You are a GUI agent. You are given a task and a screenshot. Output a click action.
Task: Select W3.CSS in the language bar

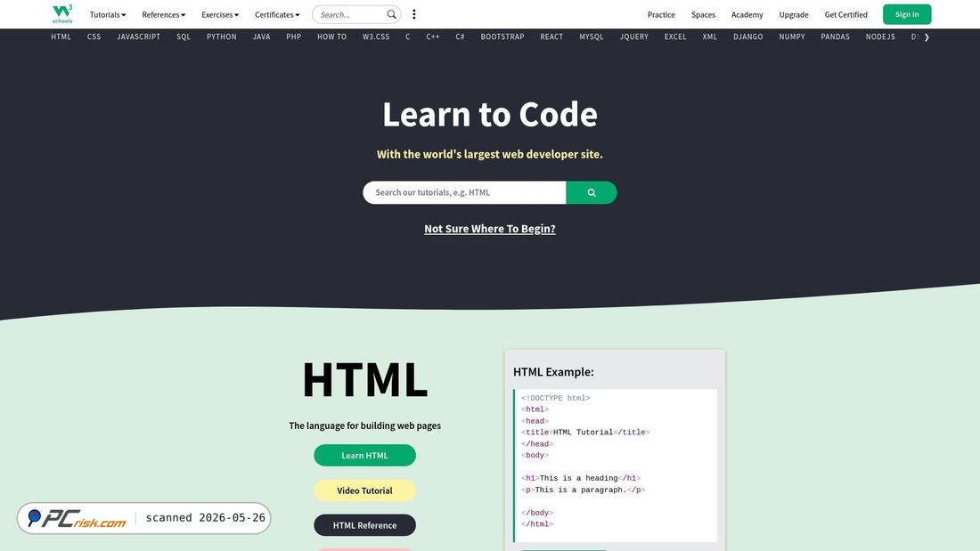(x=376, y=36)
